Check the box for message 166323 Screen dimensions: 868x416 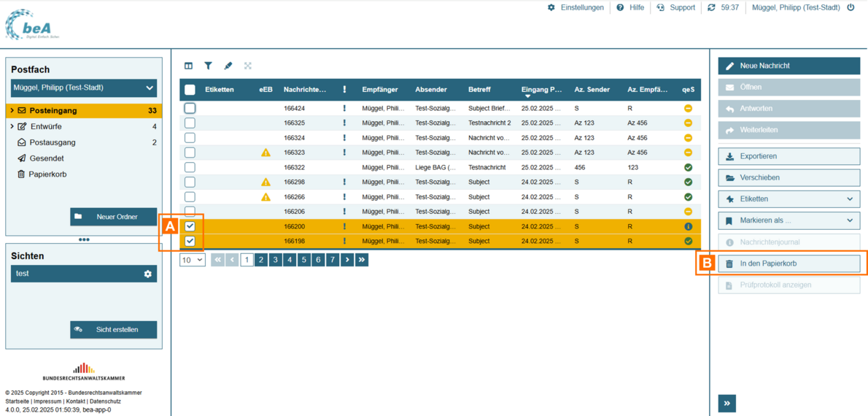tap(190, 153)
